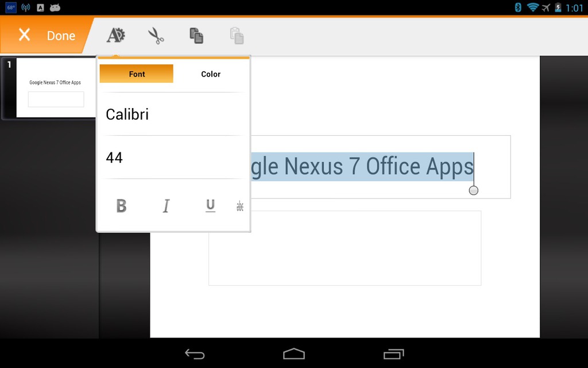Tap the highlighted title text on the slide

362,166
